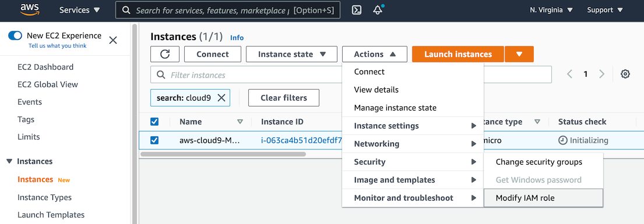Open Tell us what you think link
Screen dimensions: 644x224
pos(58,46)
